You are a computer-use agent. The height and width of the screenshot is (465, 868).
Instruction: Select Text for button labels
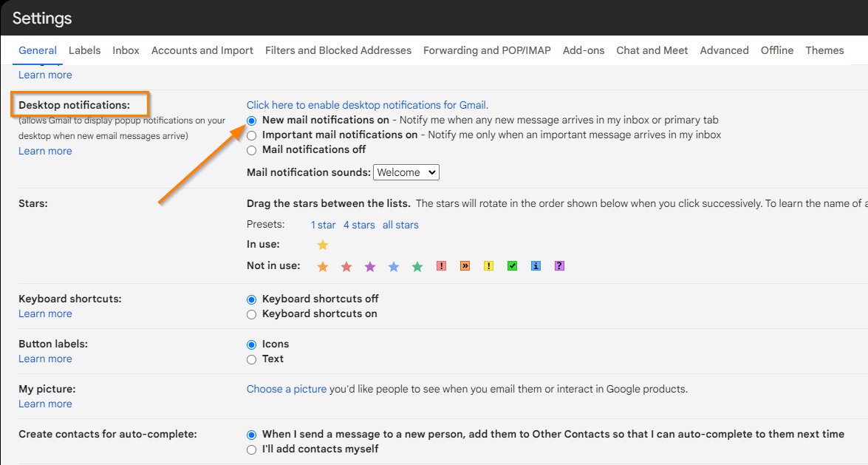pyautogui.click(x=251, y=359)
